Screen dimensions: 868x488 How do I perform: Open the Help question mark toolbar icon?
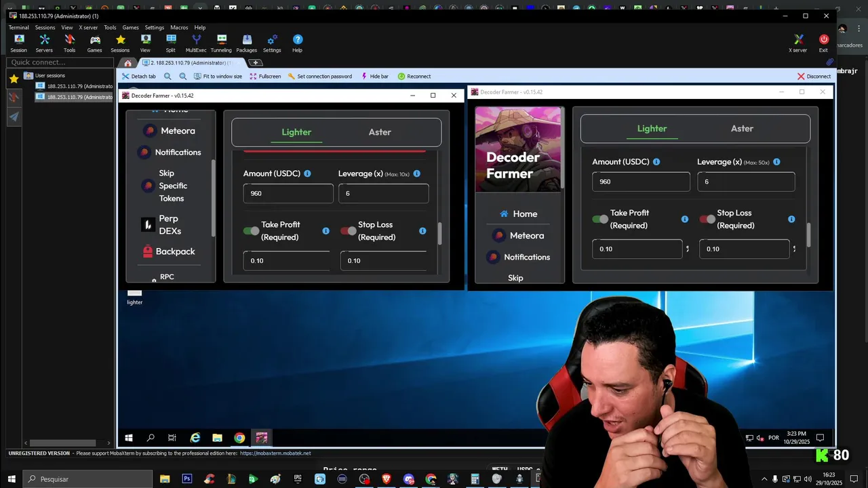pos(297,43)
